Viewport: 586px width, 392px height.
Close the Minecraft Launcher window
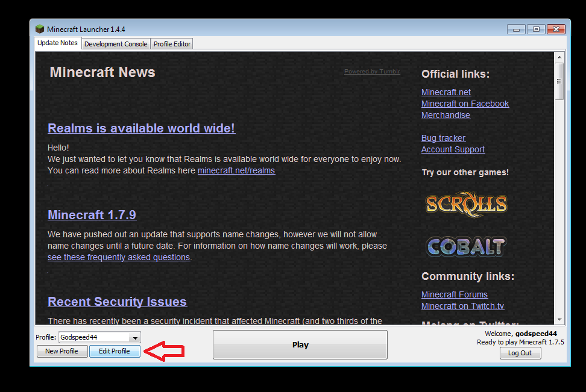556,29
